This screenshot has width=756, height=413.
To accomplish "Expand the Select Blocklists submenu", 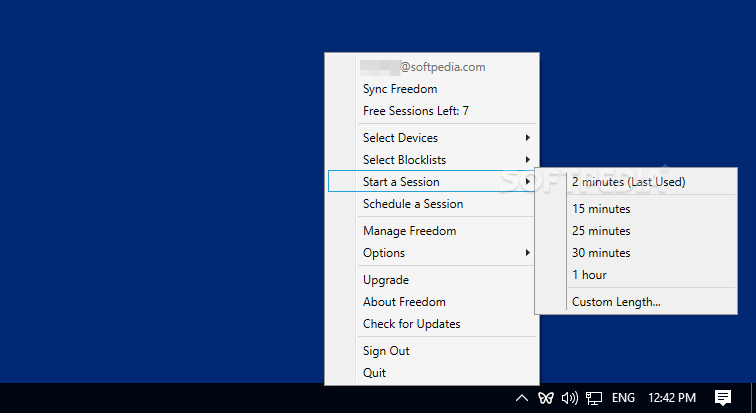I will (x=432, y=160).
